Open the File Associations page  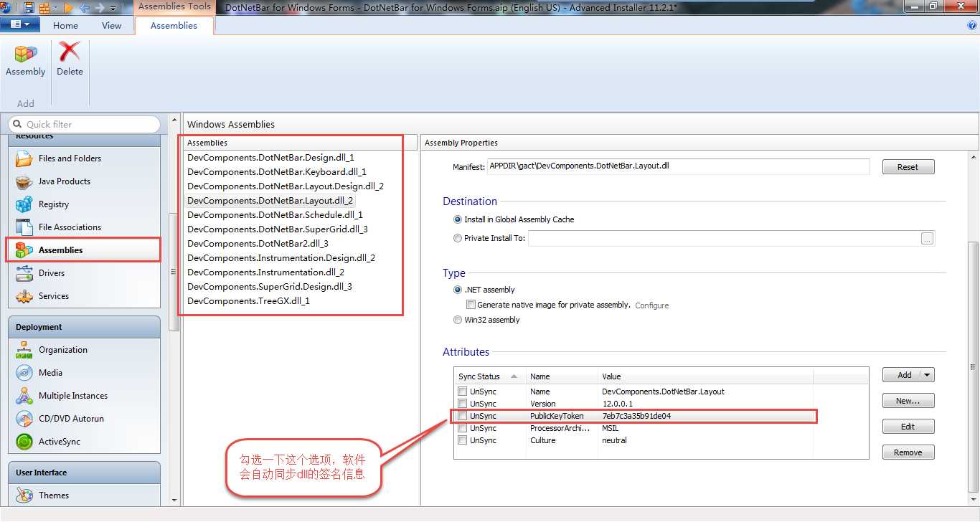(x=84, y=227)
